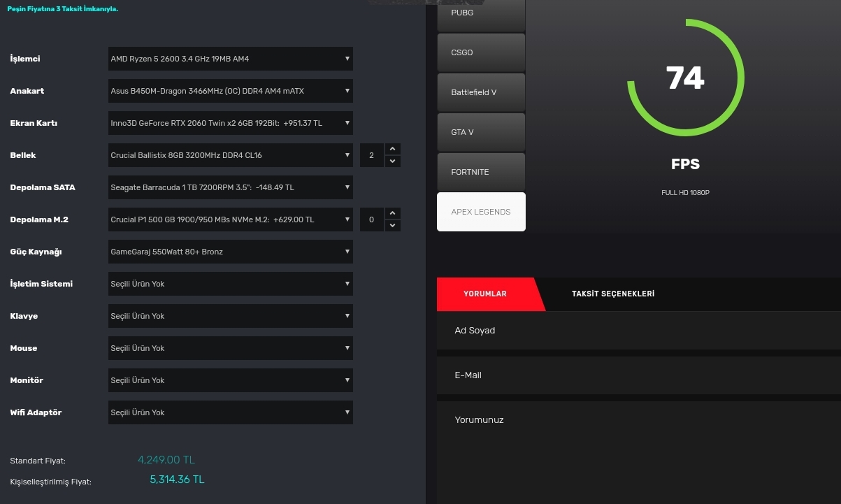The image size is (841, 504).
Task: Open the İşlemci processor dropdown
Action: [x=230, y=59]
